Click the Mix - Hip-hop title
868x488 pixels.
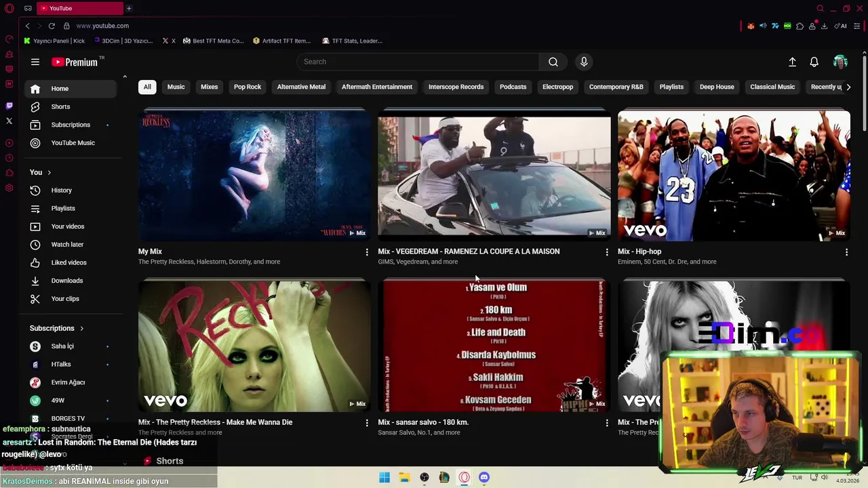[639, 251]
